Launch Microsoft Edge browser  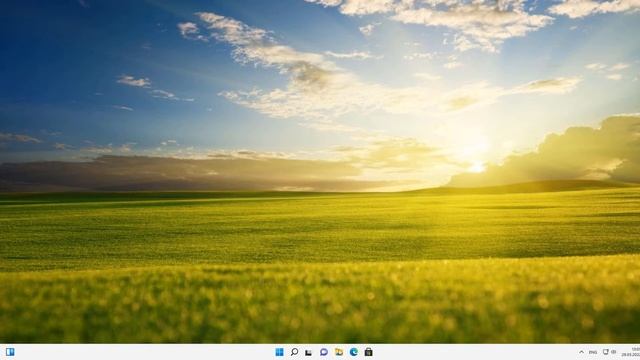click(353, 352)
